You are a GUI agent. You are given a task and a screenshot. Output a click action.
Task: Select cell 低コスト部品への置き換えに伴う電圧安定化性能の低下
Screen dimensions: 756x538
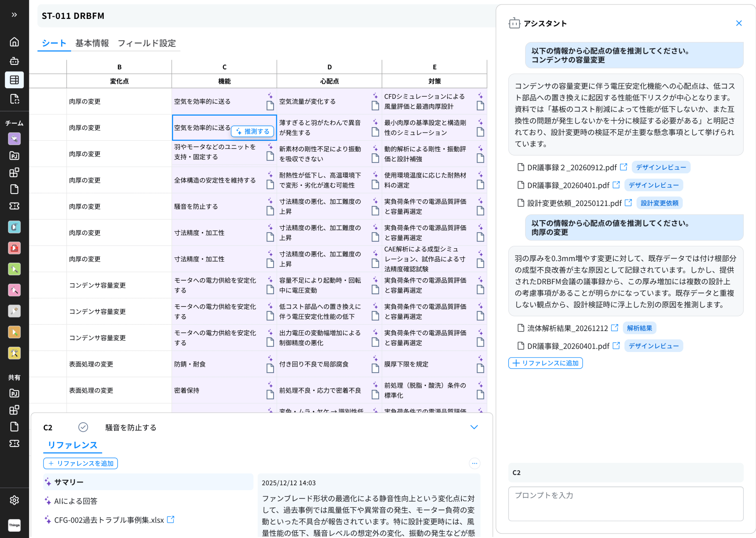click(x=329, y=312)
